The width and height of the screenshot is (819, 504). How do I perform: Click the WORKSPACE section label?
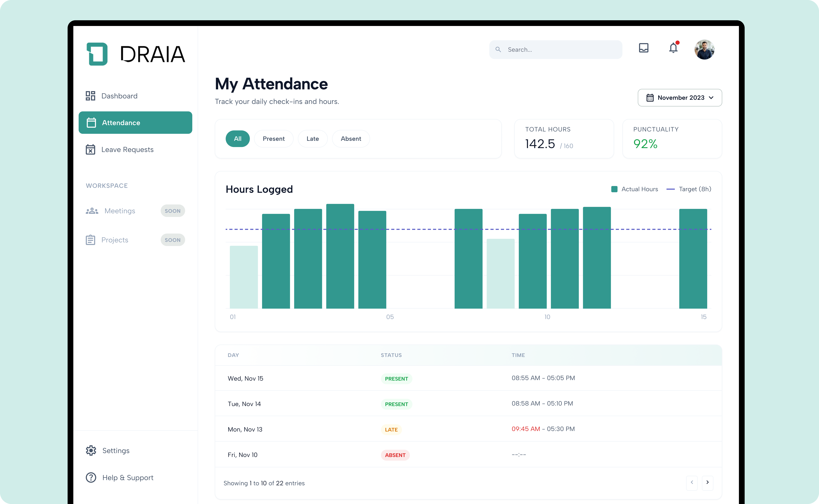coord(107,186)
